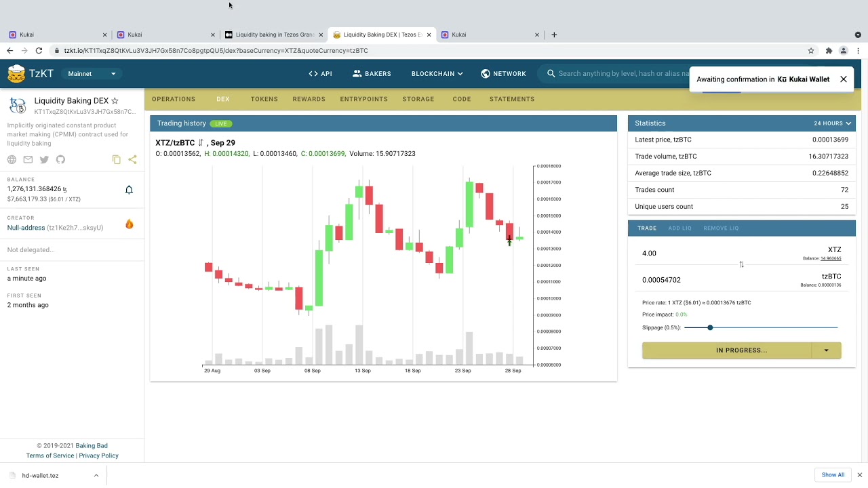Click the tab search down arrow

[x=858, y=35]
